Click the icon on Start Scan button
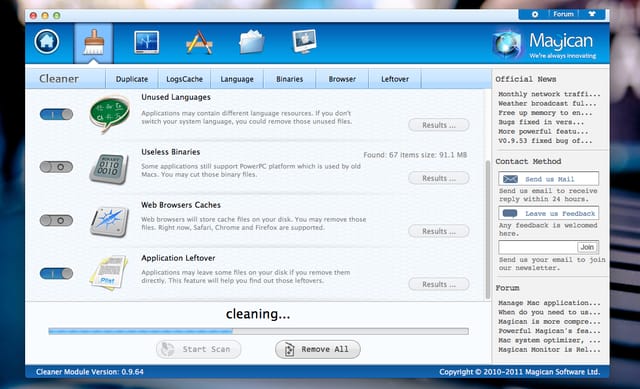Viewport: 640px width, 389px height. pos(167,349)
